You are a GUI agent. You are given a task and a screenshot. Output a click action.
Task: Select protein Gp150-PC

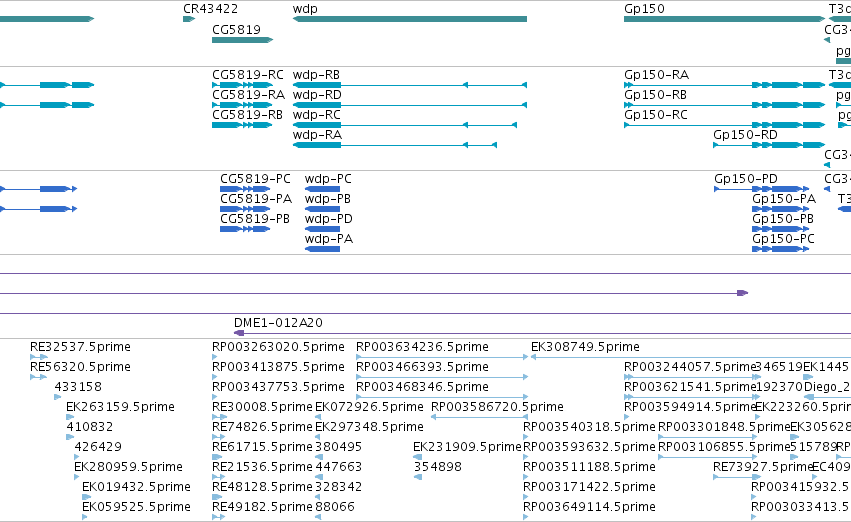tap(783, 239)
